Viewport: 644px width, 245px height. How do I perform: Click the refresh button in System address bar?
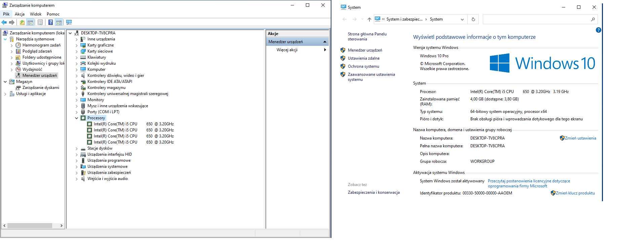click(x=473, y=19)
